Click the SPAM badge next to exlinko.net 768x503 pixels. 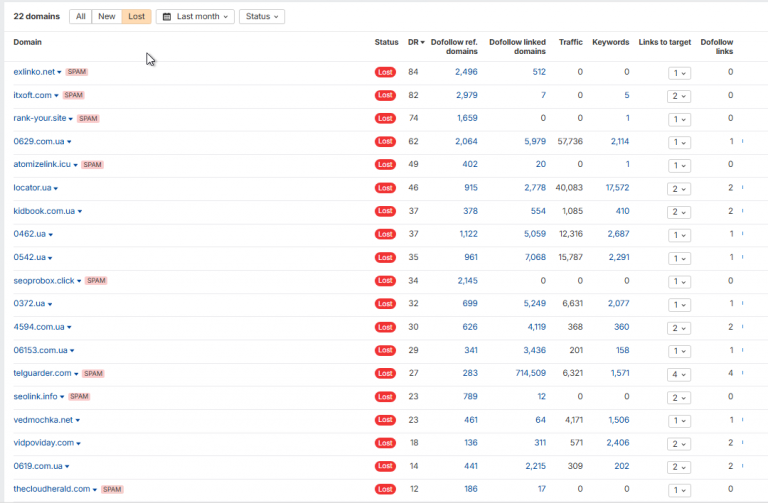pyautogui.click(x=77, y=72)
